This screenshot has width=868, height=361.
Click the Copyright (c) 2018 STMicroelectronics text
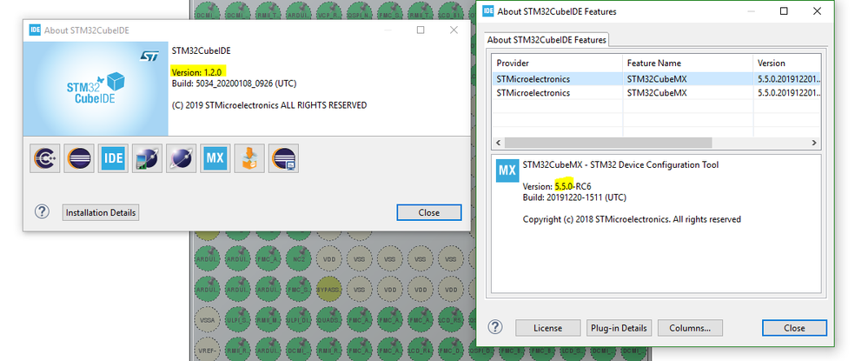632,219
